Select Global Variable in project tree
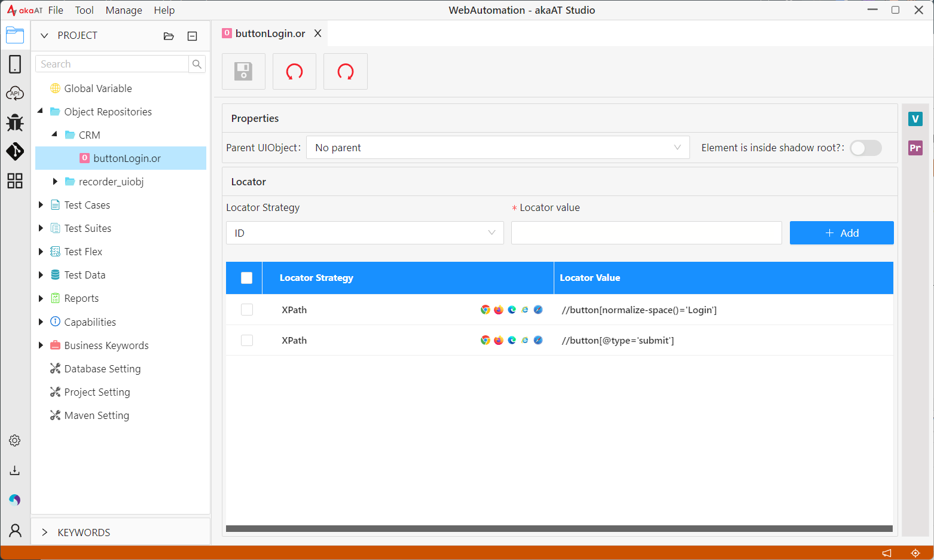The height and width of the screenshot is (560, 934). tap(98, 88)
